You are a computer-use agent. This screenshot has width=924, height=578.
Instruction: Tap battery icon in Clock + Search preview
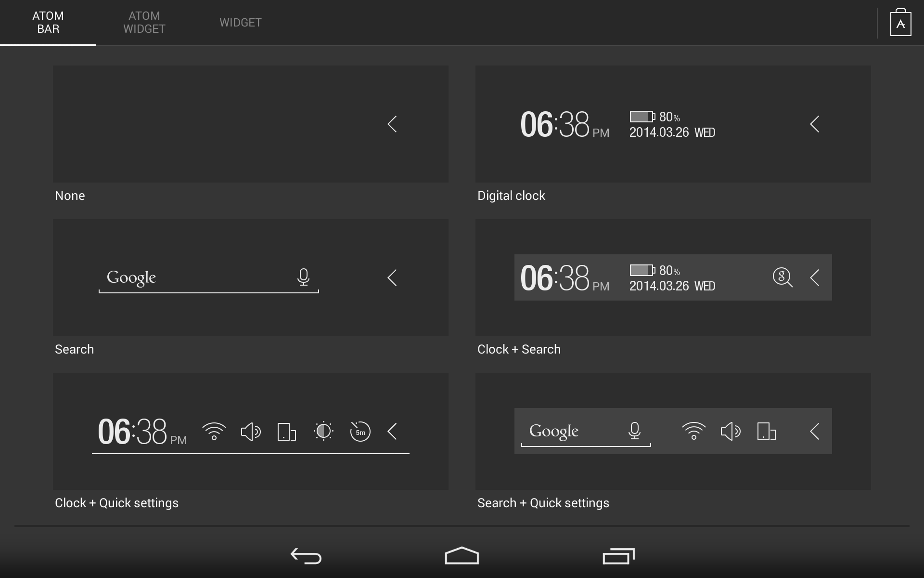point(642,270)
